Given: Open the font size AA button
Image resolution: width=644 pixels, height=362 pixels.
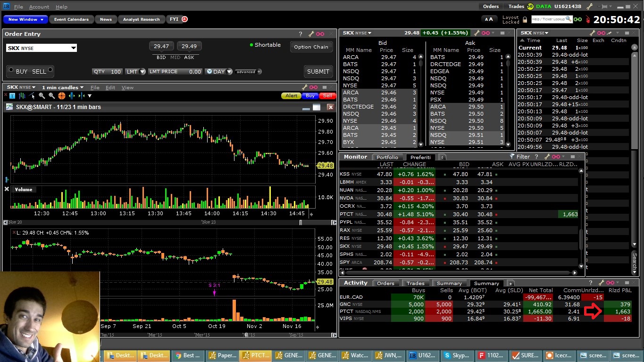Looking at the screenshot, I should [489, 19].
